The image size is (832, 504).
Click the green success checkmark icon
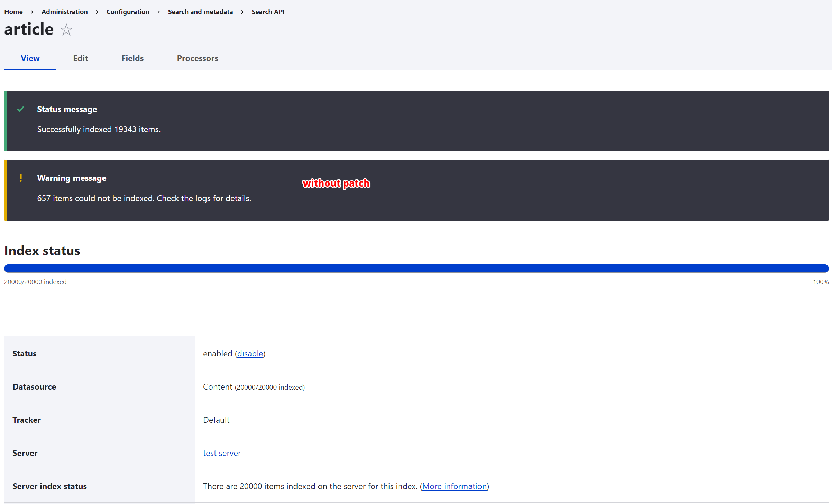tap(21, 109)
